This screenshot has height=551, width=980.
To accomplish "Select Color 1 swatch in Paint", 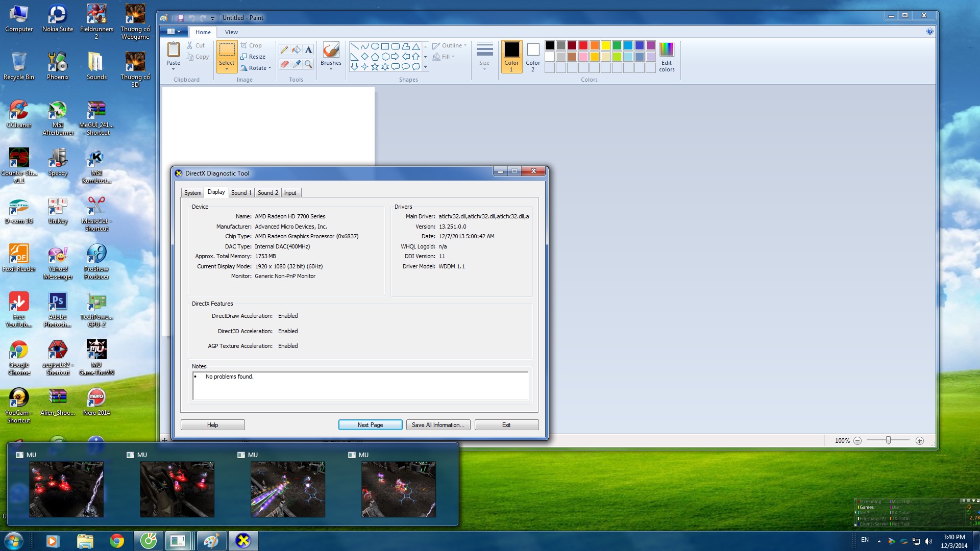I will click(x=511, y=57).
